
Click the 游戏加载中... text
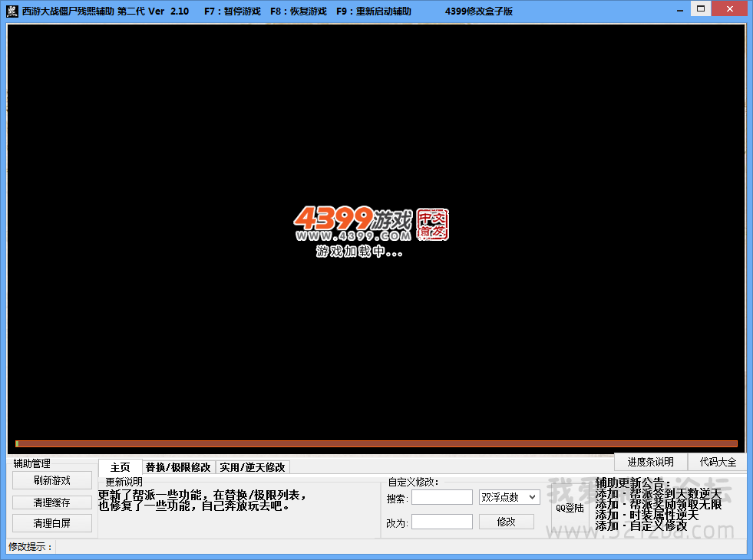coord(359,251)
